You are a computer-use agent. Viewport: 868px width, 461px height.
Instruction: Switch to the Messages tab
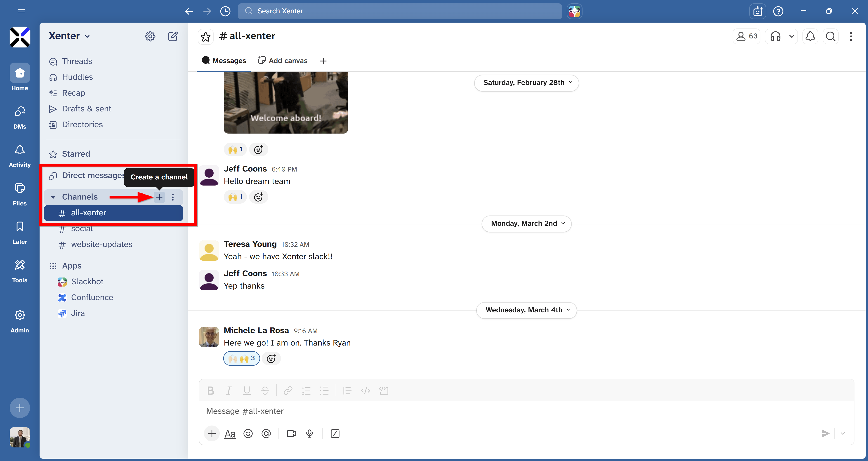(224, 61)
